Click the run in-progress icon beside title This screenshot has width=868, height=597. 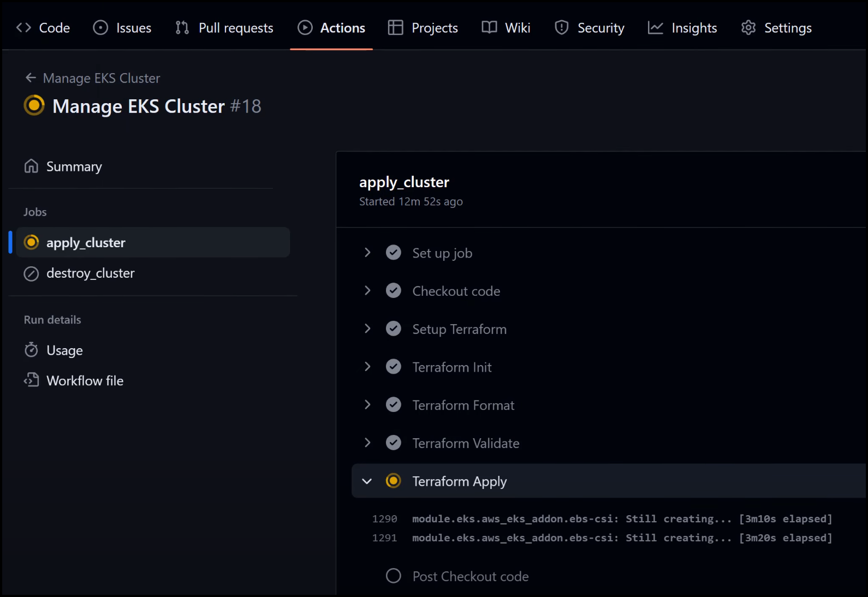click(x=34, y=105)
